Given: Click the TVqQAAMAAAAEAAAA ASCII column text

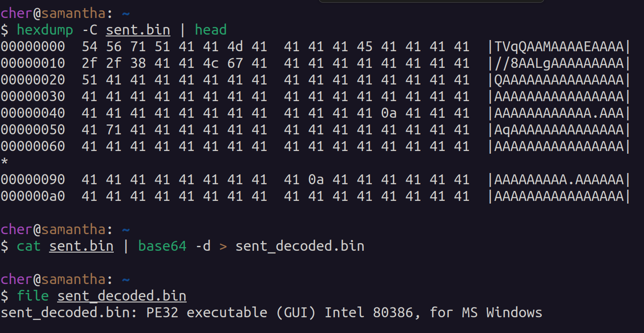Looking at the screenshot, I should click(559, 47).
